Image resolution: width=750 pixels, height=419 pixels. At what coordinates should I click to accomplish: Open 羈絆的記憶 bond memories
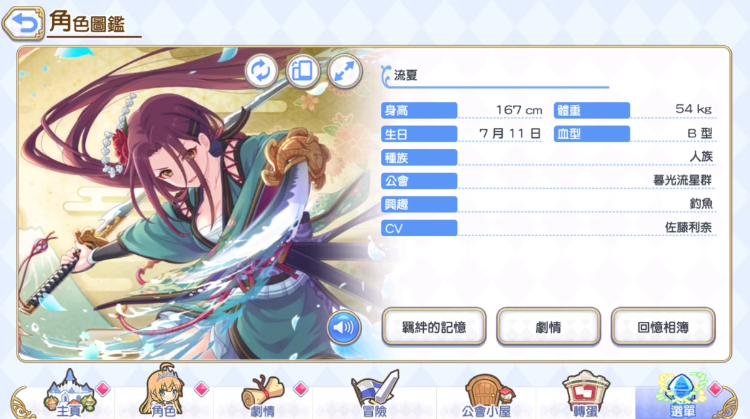pos(434,327)
